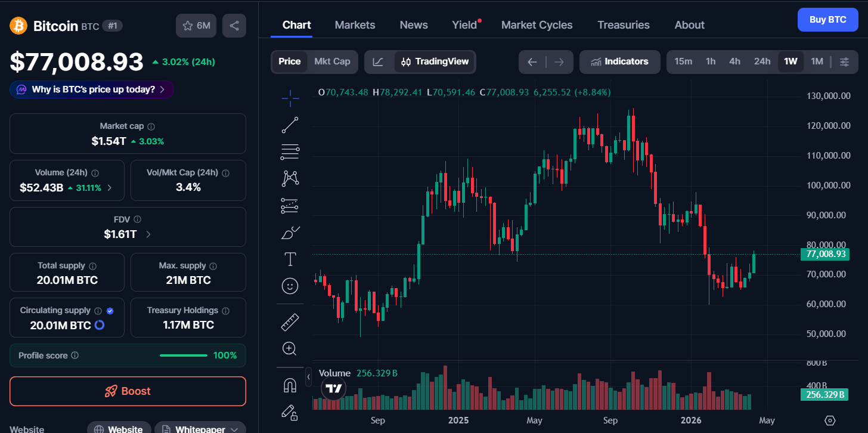The width and height of the screenshot is (868, 433).
Task: Toggle the magnet snap mode
Action: tap(290, 385)
